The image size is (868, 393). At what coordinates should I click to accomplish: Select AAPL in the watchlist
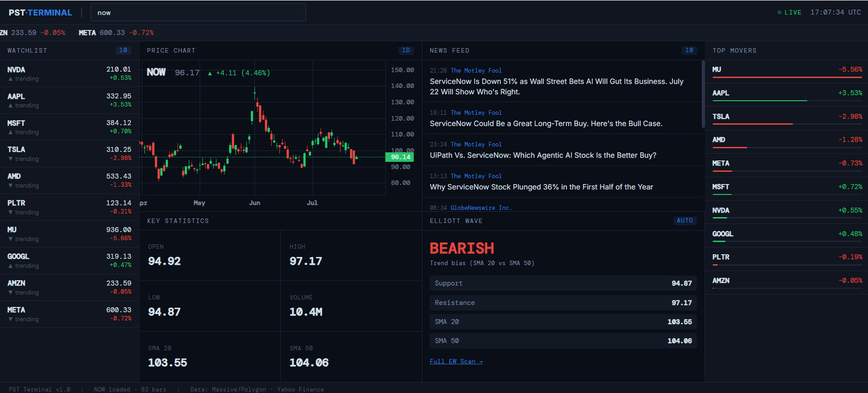click(x=69, y=100)
